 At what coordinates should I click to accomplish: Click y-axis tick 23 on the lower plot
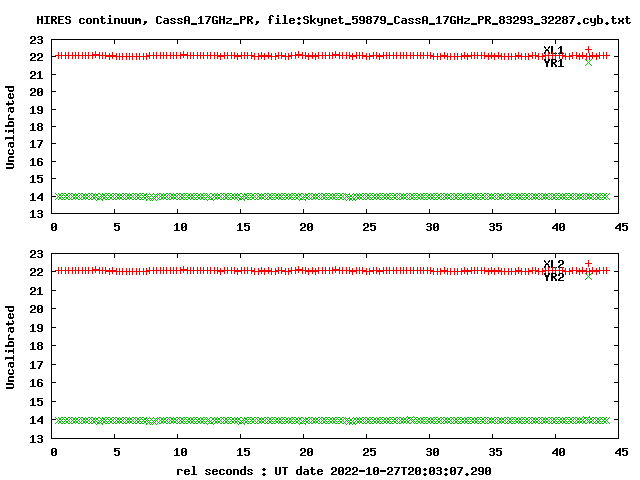pyautogui.click(x=36, y=254)
